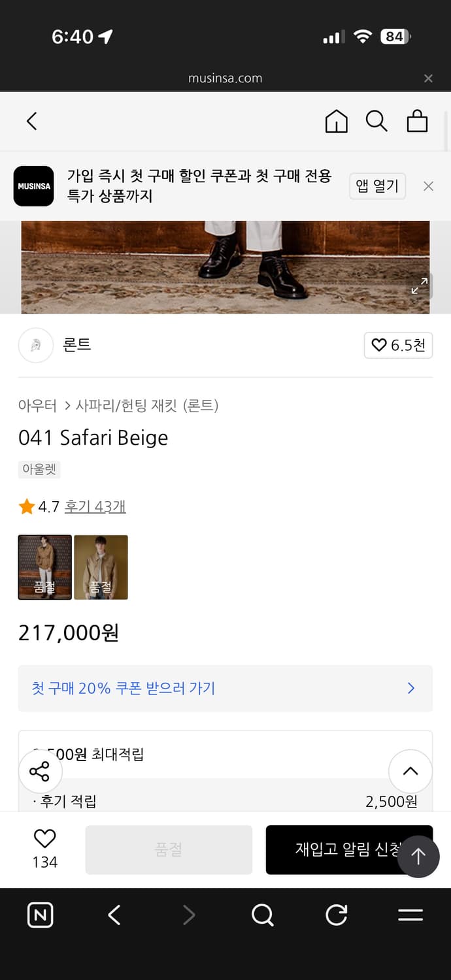
Task: Open the shopping bag
Action: [x=417, y=121]
